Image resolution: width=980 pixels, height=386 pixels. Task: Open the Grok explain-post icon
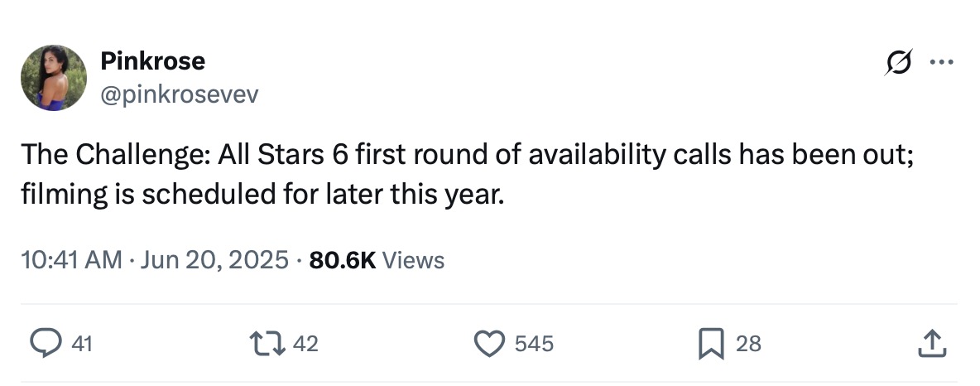click(900, 62)
